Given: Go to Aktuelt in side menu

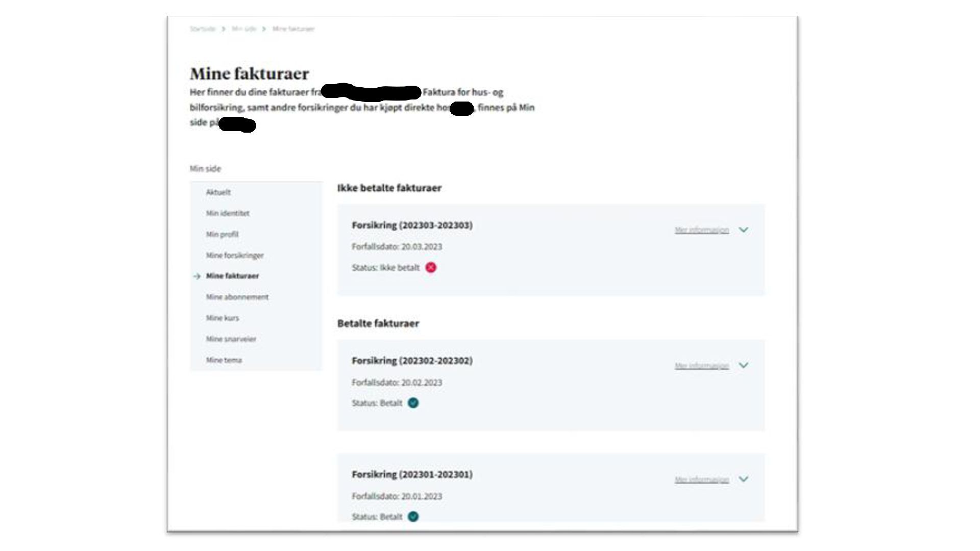Looking at the screenshot, I should tap(218, 192).
